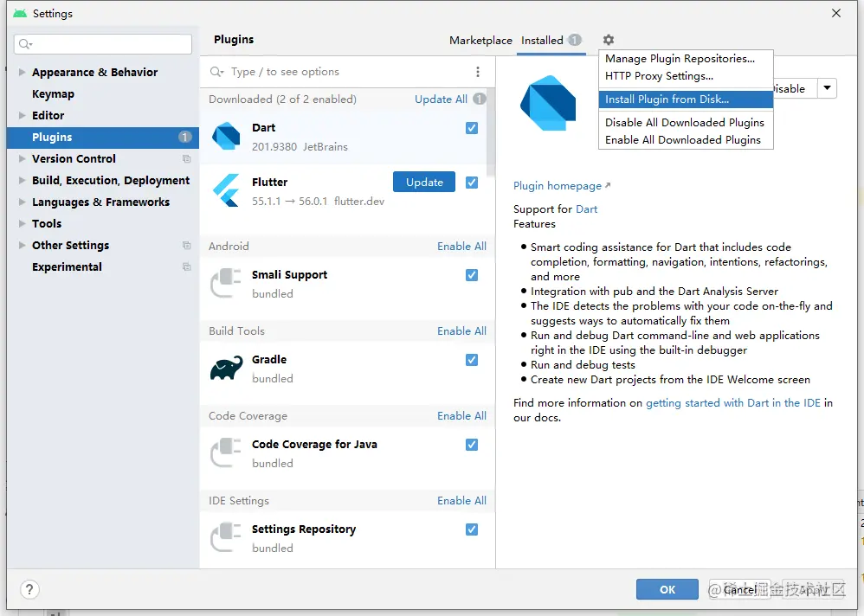Expand the Version Control tree node
864x616 pixels.
[22, 158]
